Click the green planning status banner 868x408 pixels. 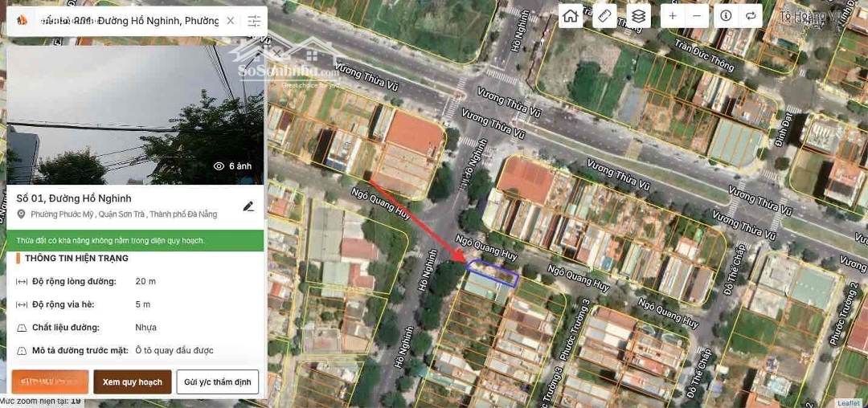(135, 240)
